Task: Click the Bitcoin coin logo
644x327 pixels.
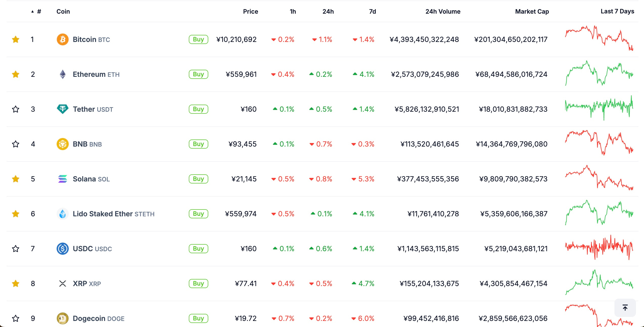Action: click(x=62, y=39)
